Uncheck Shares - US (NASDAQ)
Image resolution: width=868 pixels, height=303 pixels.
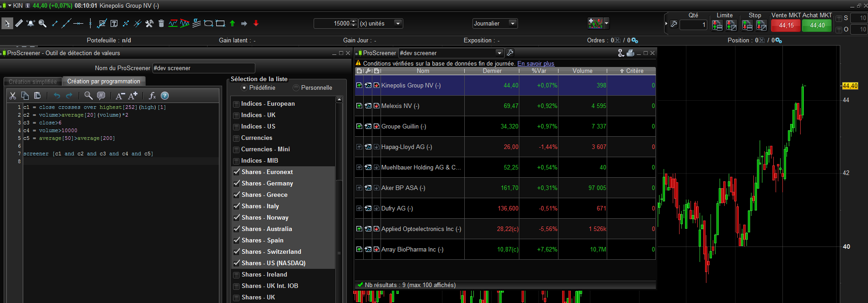pos(236,263)
